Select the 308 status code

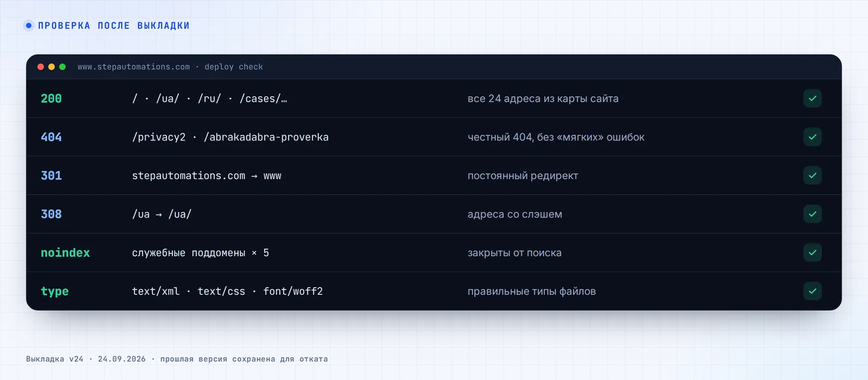click(x=52, y=214)
